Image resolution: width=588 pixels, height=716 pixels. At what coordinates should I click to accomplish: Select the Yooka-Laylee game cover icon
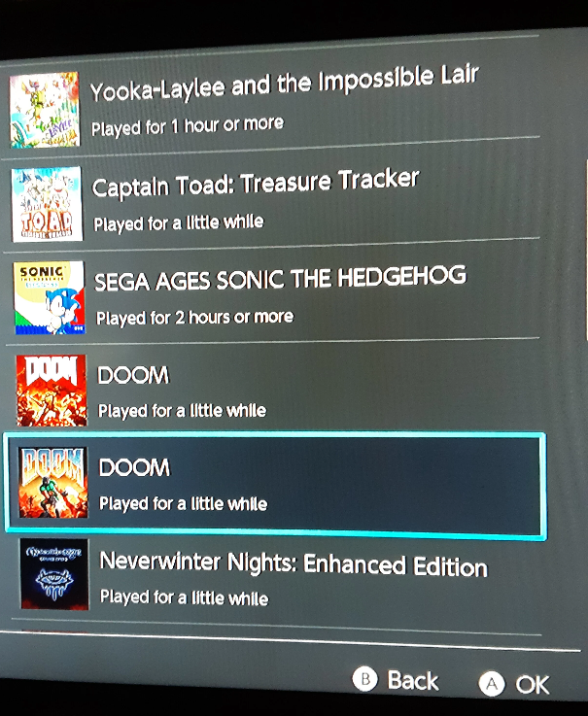tap(45, 110)
